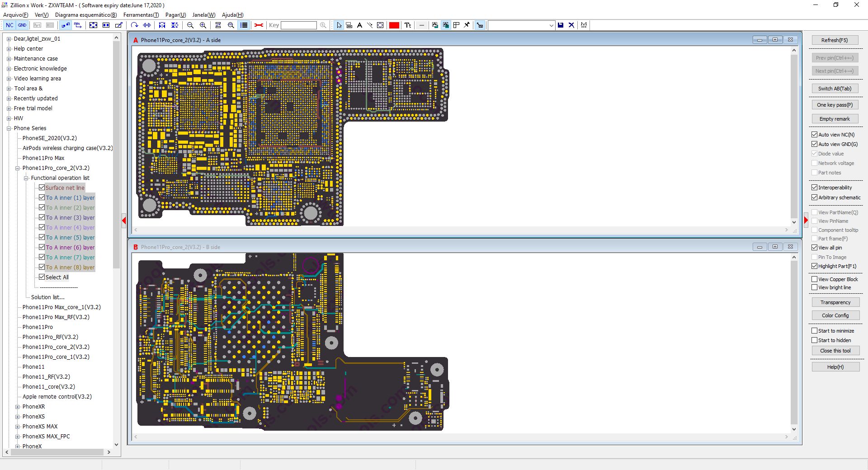
Task: Toggle the GND highlight toolbar button
Action: pos(22,25)
